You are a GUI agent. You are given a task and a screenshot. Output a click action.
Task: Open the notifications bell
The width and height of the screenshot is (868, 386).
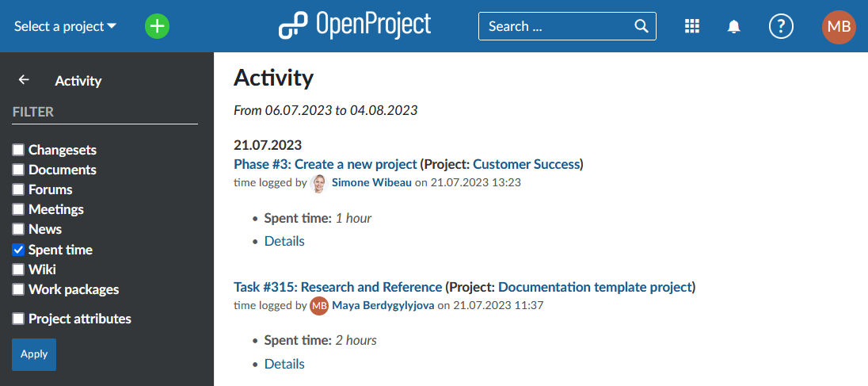(734, 26)
